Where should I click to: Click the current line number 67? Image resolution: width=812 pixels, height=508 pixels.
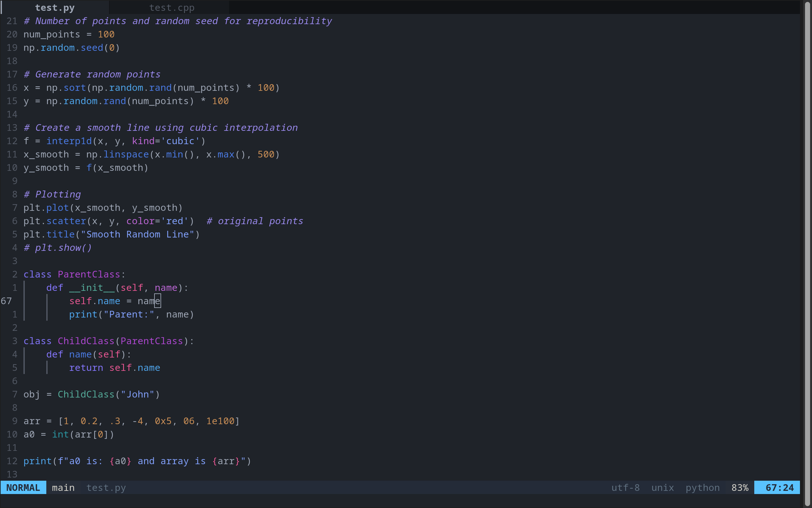6,301
